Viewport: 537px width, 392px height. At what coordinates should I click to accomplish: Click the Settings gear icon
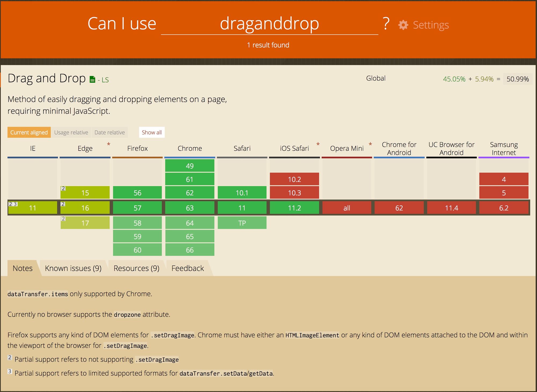pos(403,25)
